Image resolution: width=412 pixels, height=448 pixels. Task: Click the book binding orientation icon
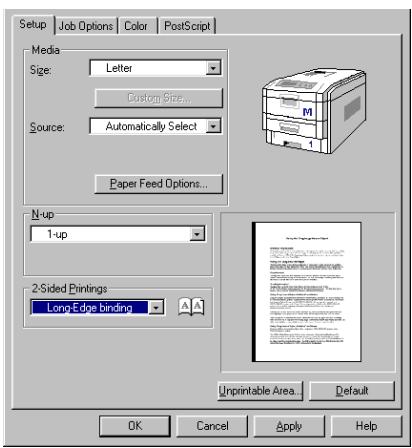point(191,307)
